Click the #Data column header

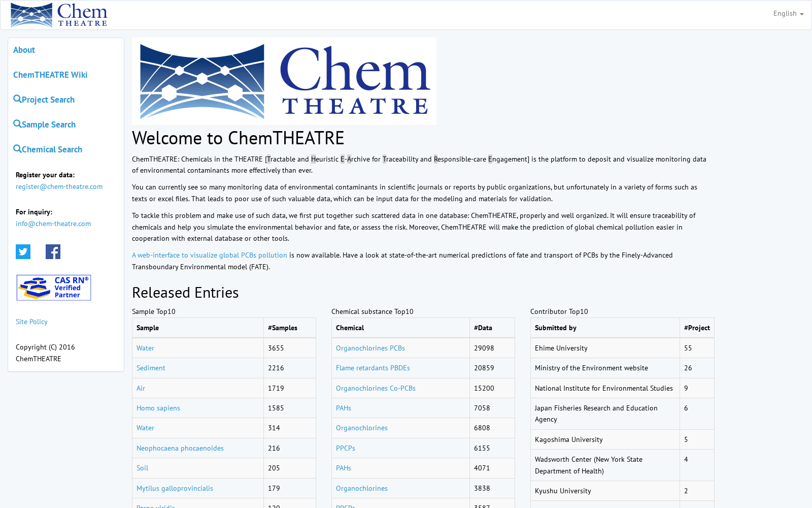point(492,328)
